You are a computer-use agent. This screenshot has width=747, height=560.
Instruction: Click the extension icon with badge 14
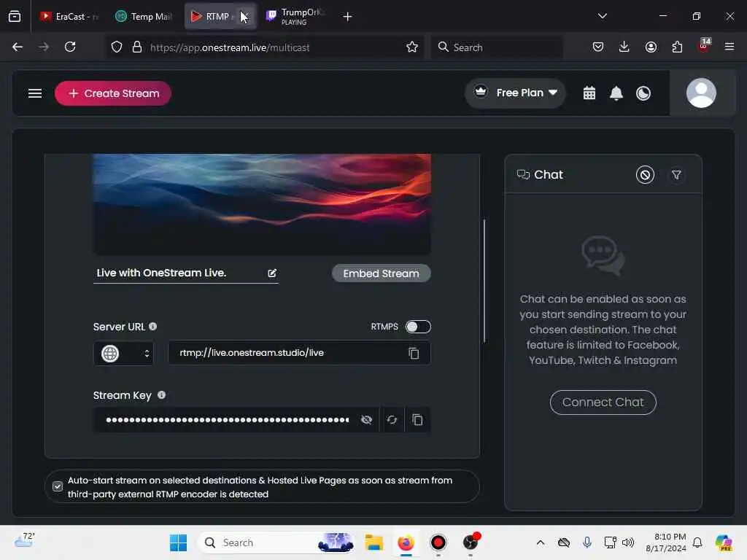coord(704,46)
